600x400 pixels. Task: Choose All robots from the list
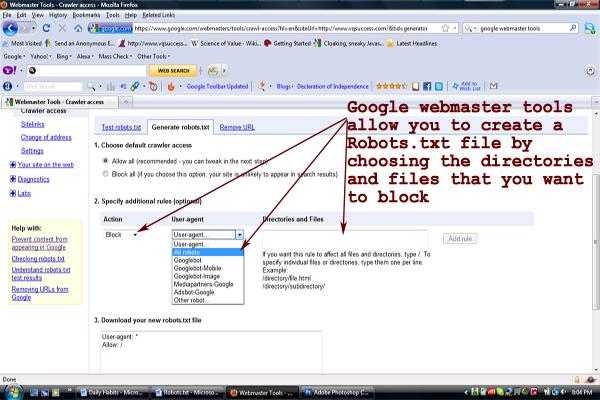click(207, 252)
